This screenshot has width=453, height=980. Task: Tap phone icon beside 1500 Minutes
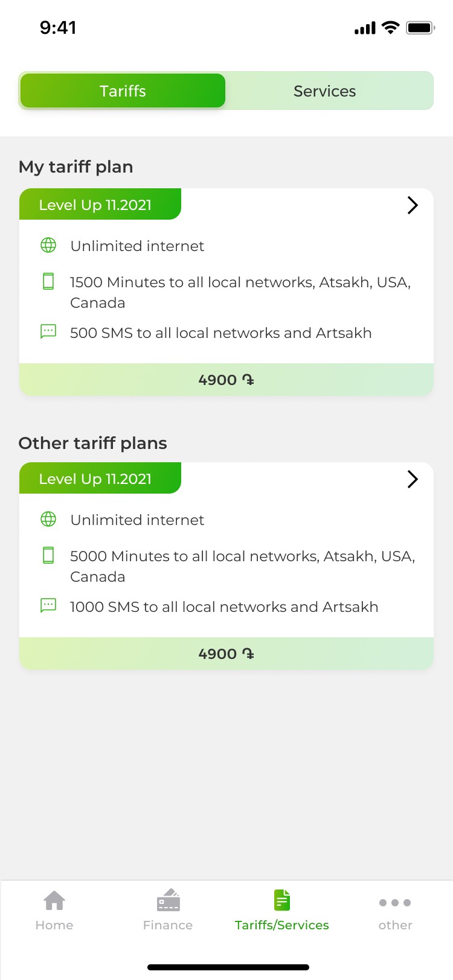[48, 281]
